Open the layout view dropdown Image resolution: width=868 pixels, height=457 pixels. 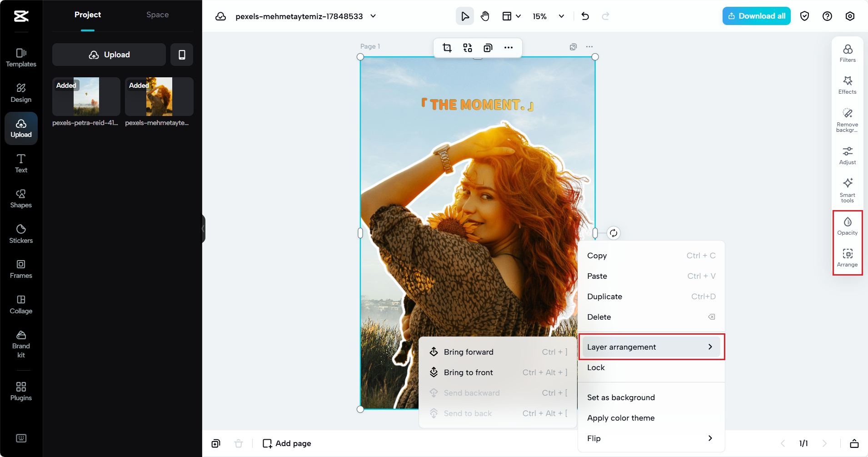point(512,16)
